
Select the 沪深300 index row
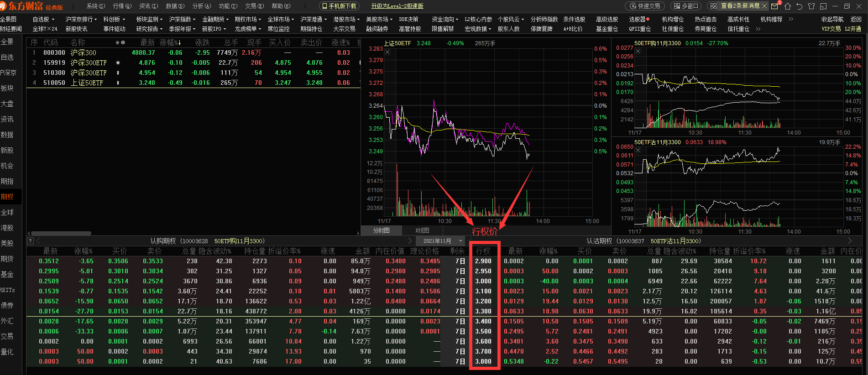(193, 52)
